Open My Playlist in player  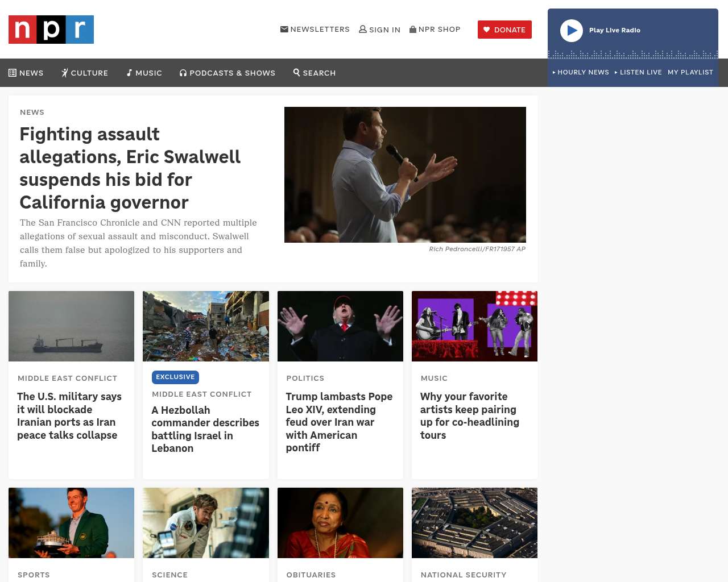coord(690,72)
